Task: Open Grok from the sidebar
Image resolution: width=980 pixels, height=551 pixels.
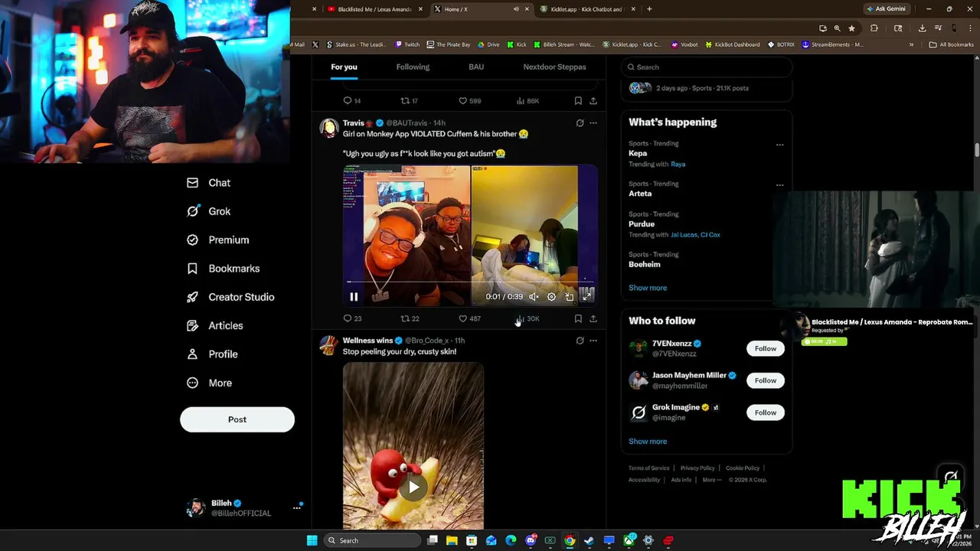Action: pos(209,211)
